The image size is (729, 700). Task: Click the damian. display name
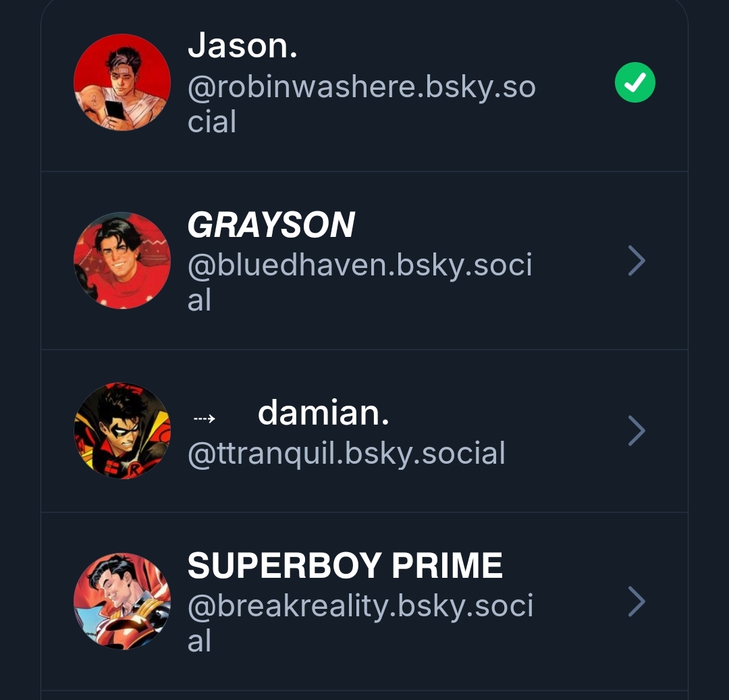(323, 412)
